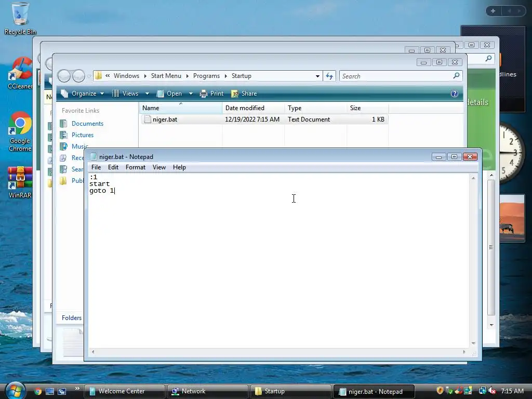Click the network tray icon
The height and width of the screenshot is (399, 532).
click(x=482, y=391)
